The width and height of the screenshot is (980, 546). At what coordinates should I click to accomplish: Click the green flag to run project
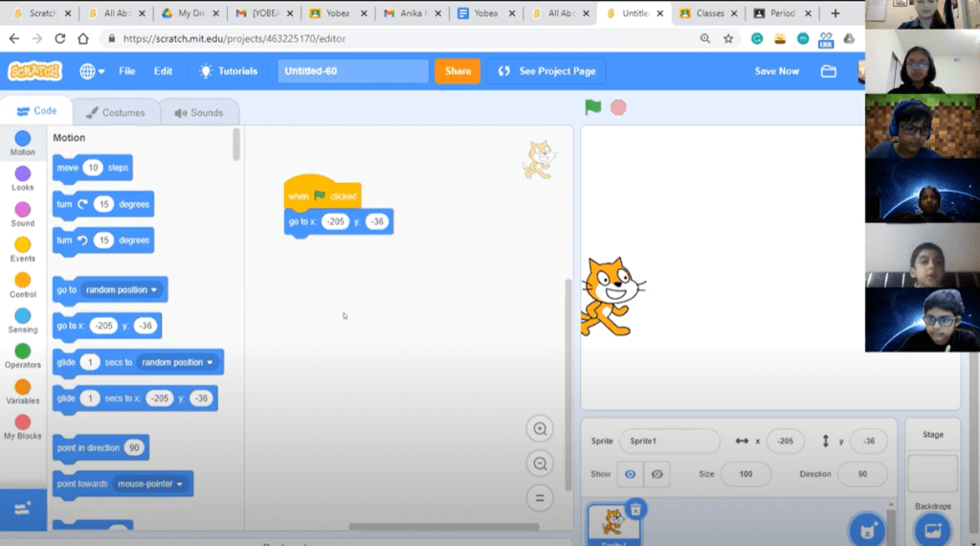(593, 107)
